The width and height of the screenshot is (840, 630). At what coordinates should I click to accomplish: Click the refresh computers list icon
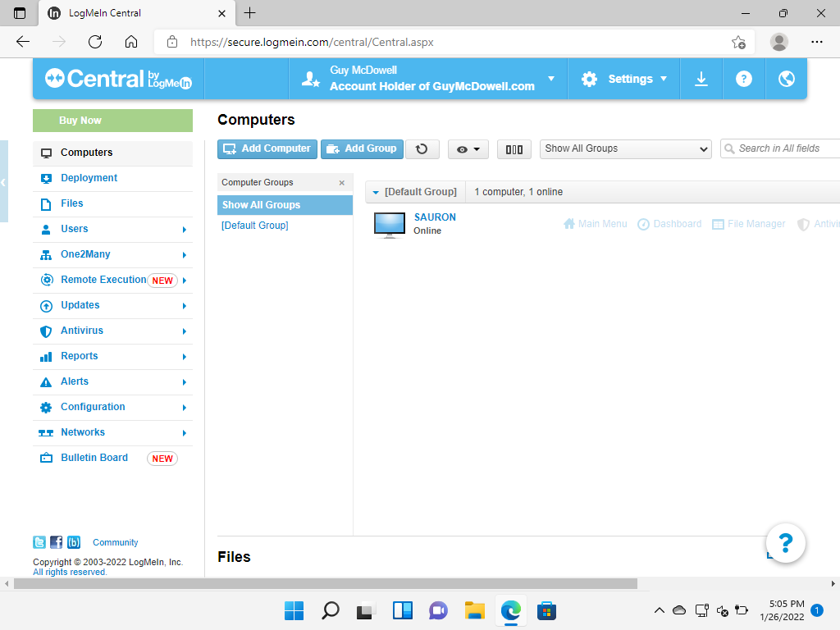(x=422, y=149)
